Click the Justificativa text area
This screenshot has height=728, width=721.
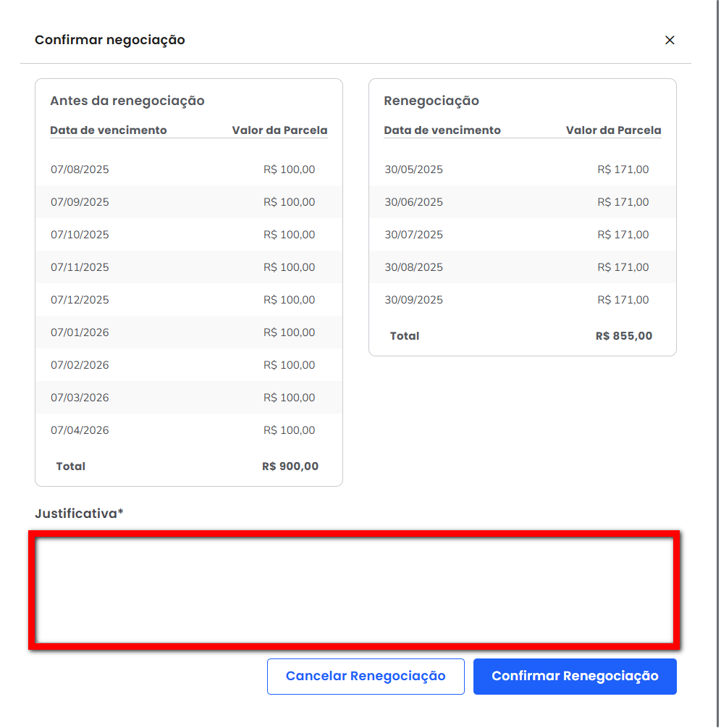coord(354,590)
